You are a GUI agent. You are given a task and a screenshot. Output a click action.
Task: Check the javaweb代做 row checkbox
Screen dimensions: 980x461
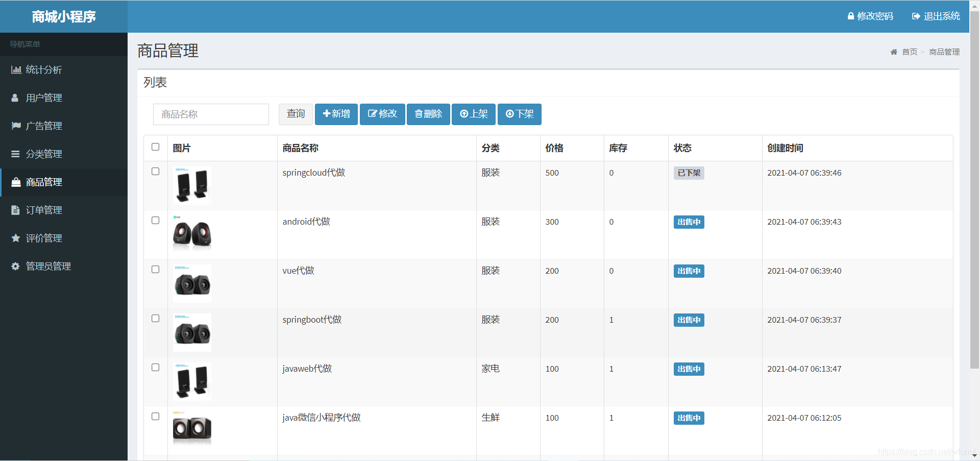click(156, 368)
